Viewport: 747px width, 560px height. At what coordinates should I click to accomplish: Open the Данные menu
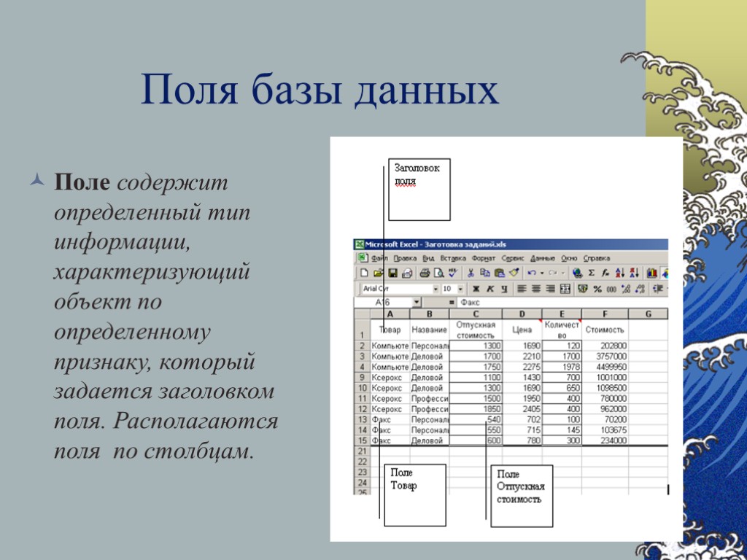click(543, 258)
